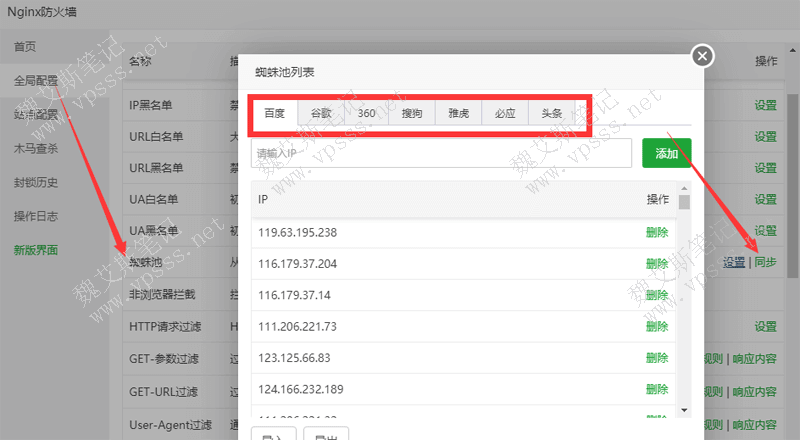Select the 必应 tab
Image resolution: width=800 pixels, height=440 pixels.
(505, 113)
